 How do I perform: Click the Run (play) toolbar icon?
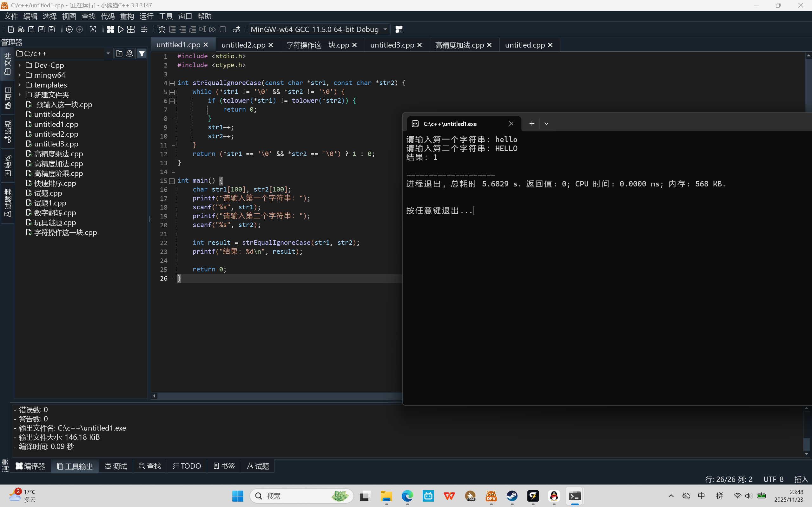coord(121,29)
